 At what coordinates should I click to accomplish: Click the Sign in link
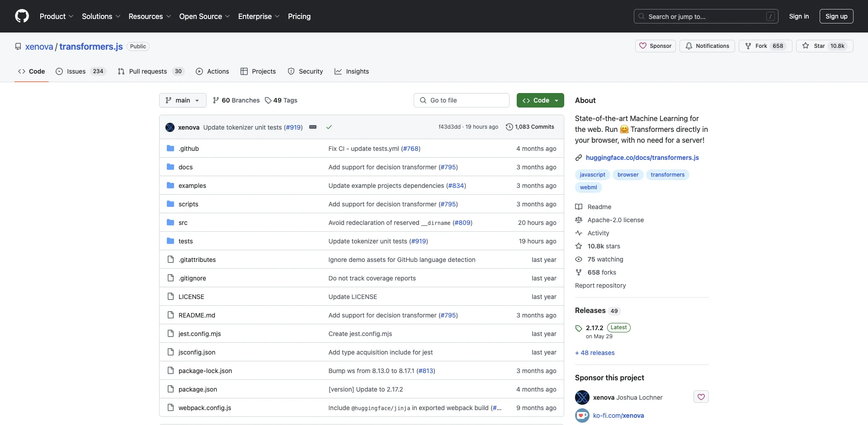point(799,16)
